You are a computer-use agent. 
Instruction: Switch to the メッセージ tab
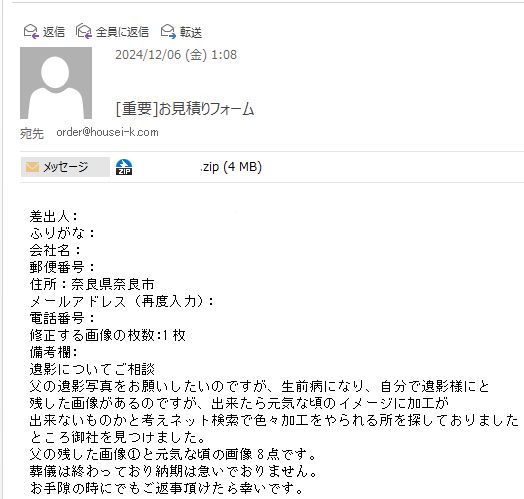(x=65, y=167)
